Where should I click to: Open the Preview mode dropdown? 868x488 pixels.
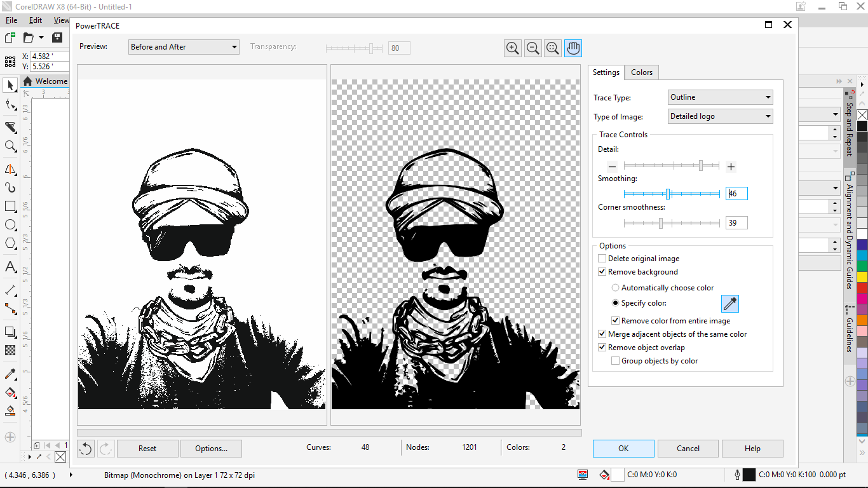[184, 47]
